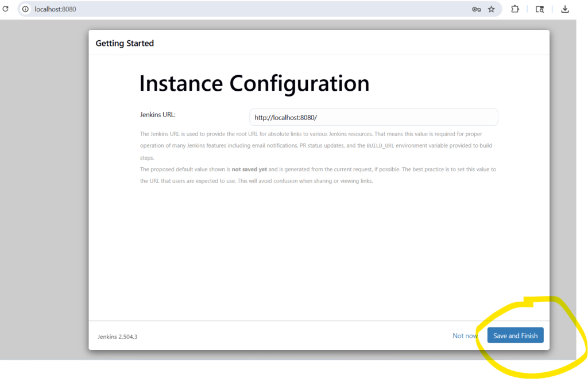The image size is (588, 382).
Task: Click the Not now link
Action: [465, 335]
